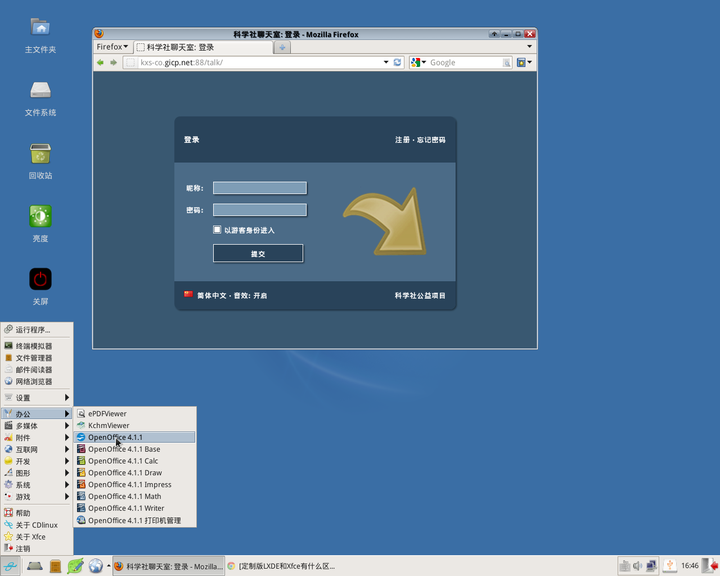Switch to the 定制版LXDE和Xfce taskbar window

coord(281,566)
